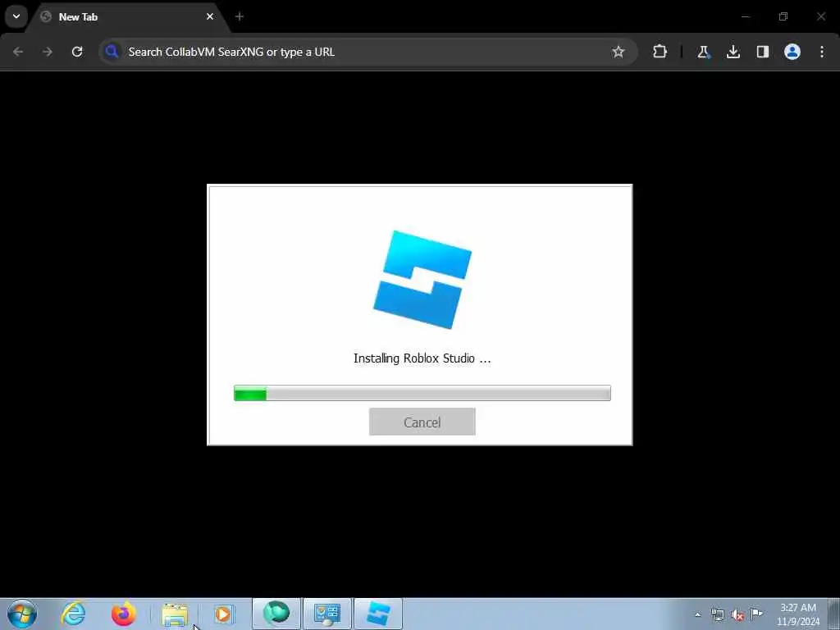840x630 pixels.
Task: Open the Chrome three-dot menu
Action: click(x=822, y=52)
